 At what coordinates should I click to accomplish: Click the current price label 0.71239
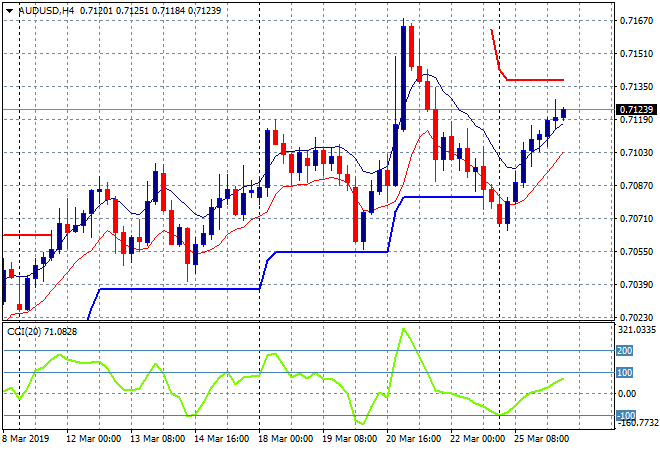[x=636, y=109]
